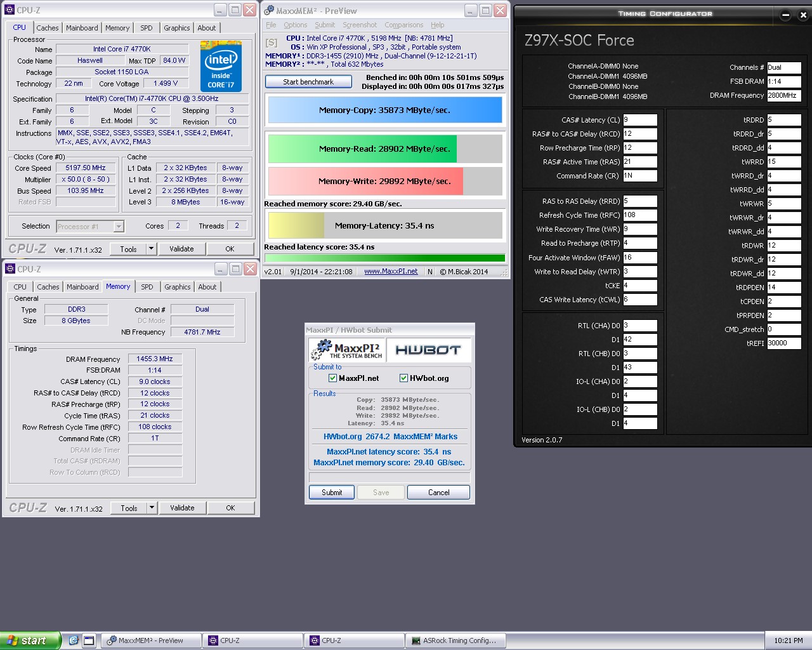Click the [S] icon in MaxxMEM window
This screenshot has width=812, height=650.
(272, 43)
